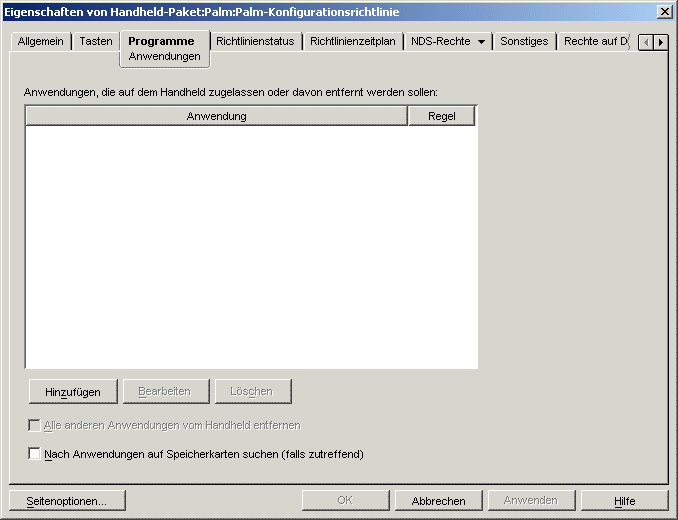Click inside the empty applications list
This screenshot has height=520, width=678.
coord(252,247)
